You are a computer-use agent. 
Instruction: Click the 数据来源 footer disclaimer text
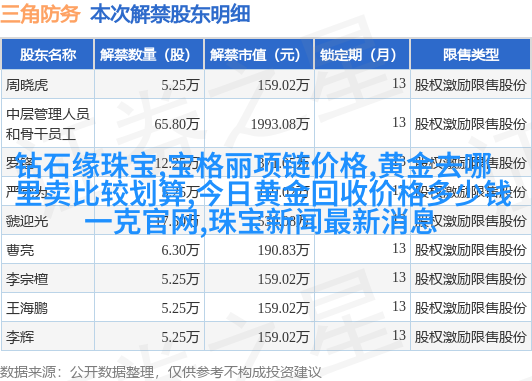160,372
